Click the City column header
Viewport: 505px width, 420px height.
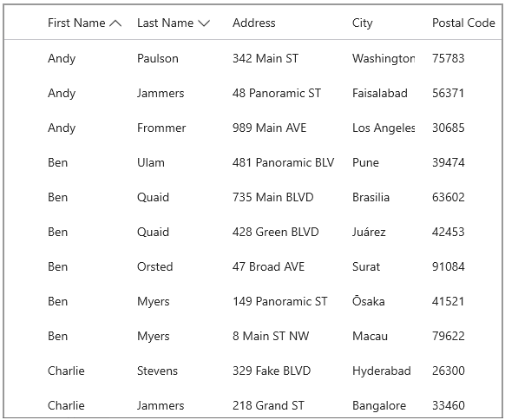363,23
